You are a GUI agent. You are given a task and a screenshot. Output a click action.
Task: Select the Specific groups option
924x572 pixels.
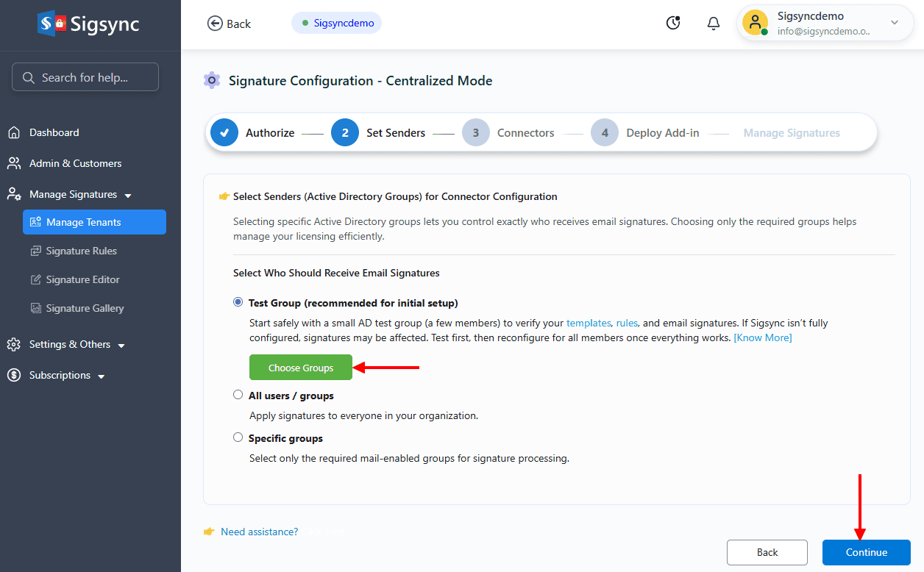pyautogui.click(x=238, y=437)
